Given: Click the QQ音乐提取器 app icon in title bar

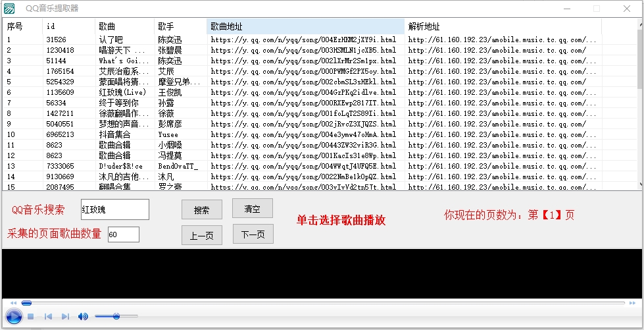Looking at the screenshot, I should tap(9, 9).
